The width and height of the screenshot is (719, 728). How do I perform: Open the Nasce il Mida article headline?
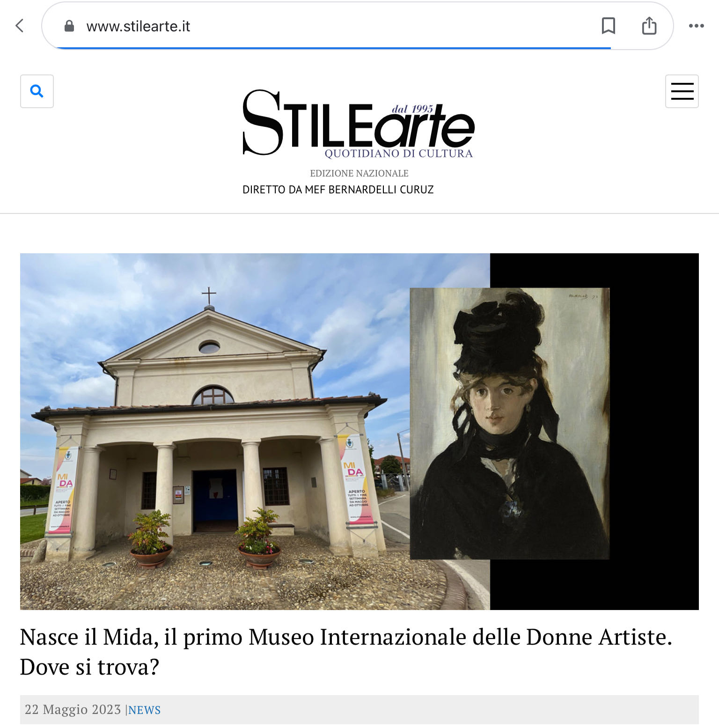(346, 652)
